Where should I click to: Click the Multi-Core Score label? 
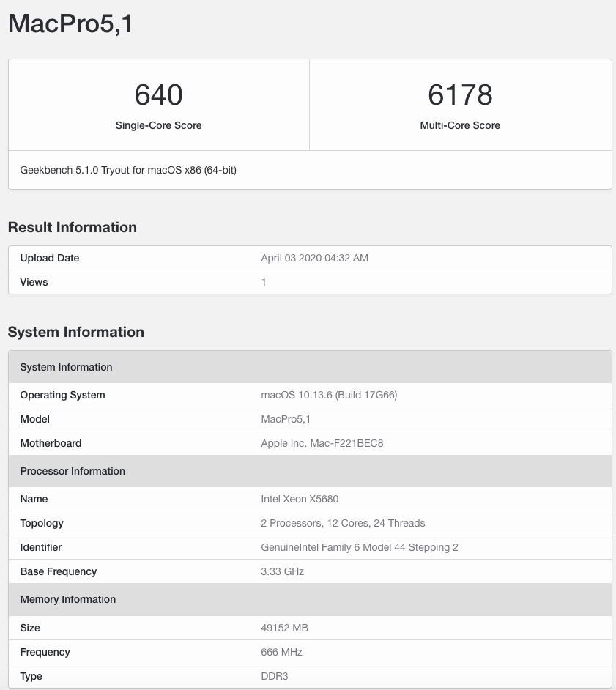460,125
